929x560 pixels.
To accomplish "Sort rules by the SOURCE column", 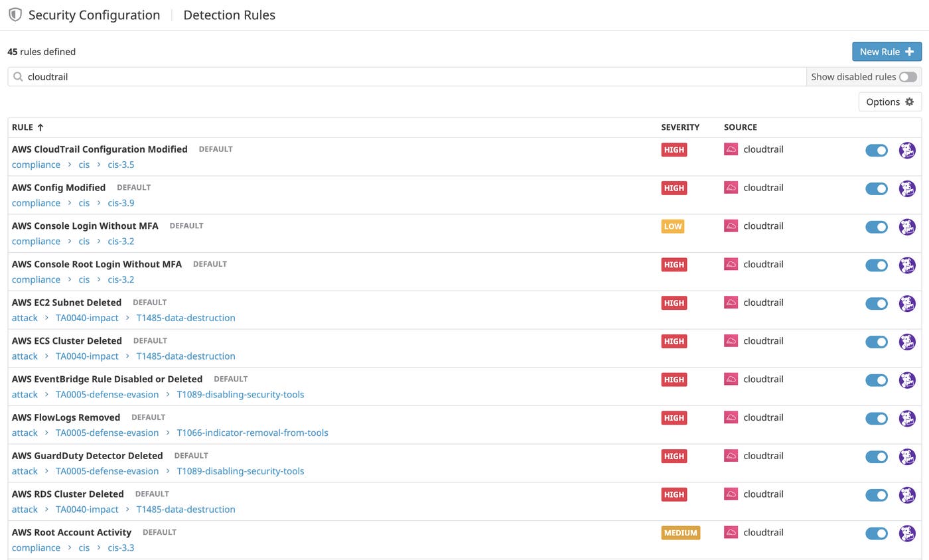I will coord(740,127).
